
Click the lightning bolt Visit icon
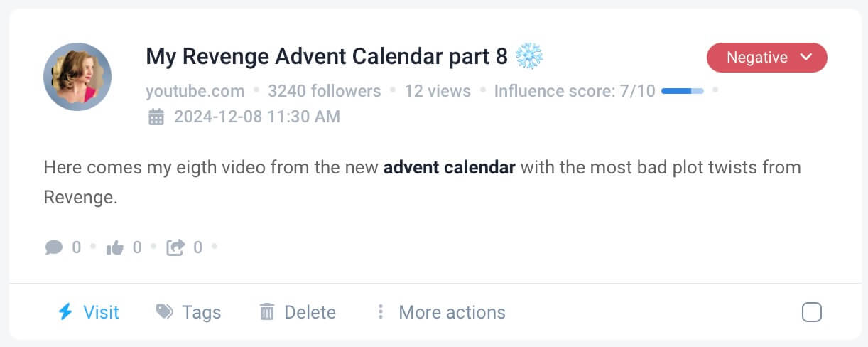click(65, 312)
